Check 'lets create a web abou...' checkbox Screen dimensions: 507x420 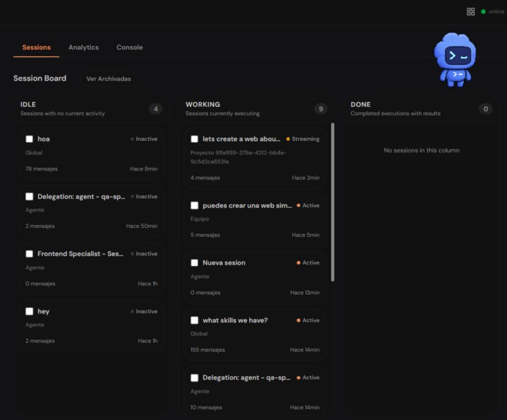coord(194,139)
